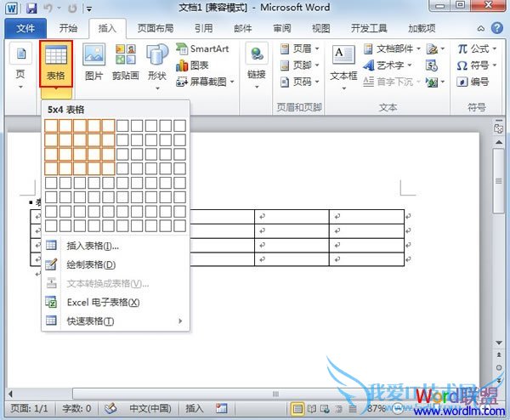Open Clip Art (剪贴画)

pyautogui.click(x=126, y=62)
